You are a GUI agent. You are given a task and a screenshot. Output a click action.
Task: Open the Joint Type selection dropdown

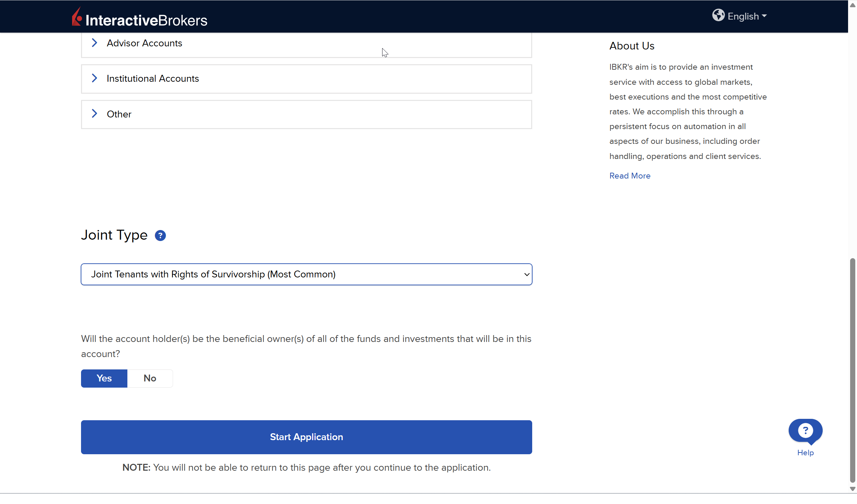coord(306,274)
